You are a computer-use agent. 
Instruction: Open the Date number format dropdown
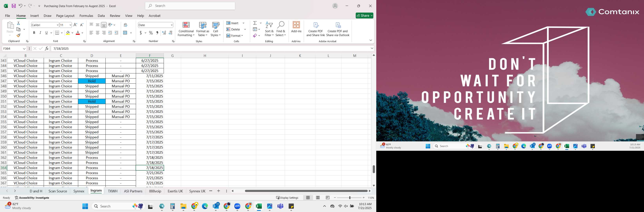tap(171, 25)
